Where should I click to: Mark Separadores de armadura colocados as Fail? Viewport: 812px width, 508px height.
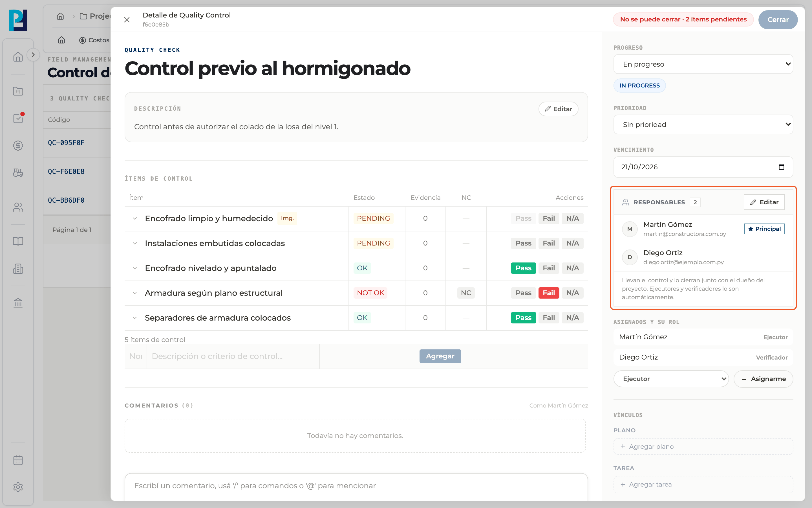(549, 318)
